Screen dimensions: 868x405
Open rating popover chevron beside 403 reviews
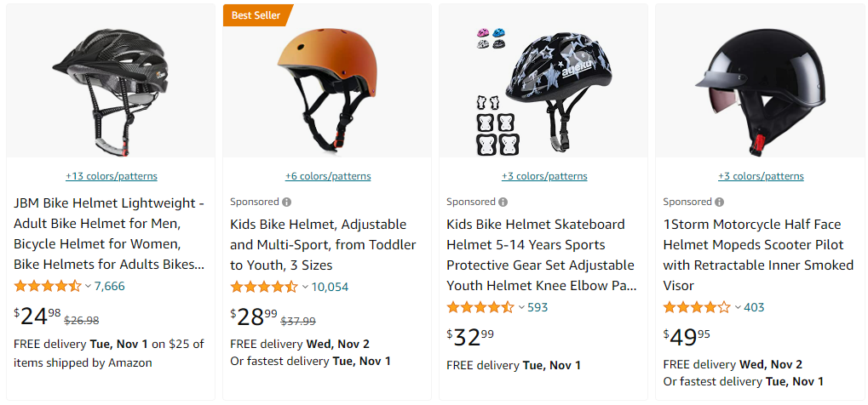point(737,307)
